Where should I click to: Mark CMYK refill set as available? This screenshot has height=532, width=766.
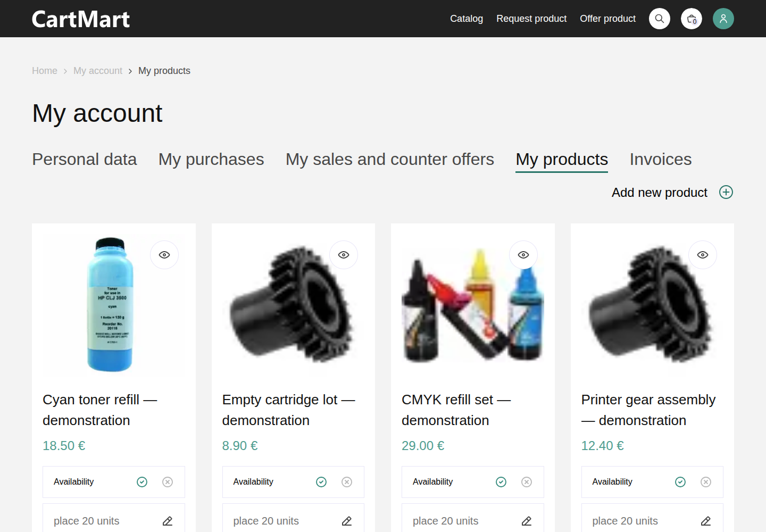[501, 482]
